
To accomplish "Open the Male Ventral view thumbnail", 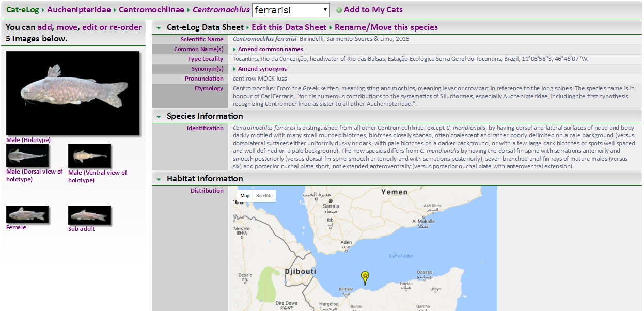I will pos(89,156).
